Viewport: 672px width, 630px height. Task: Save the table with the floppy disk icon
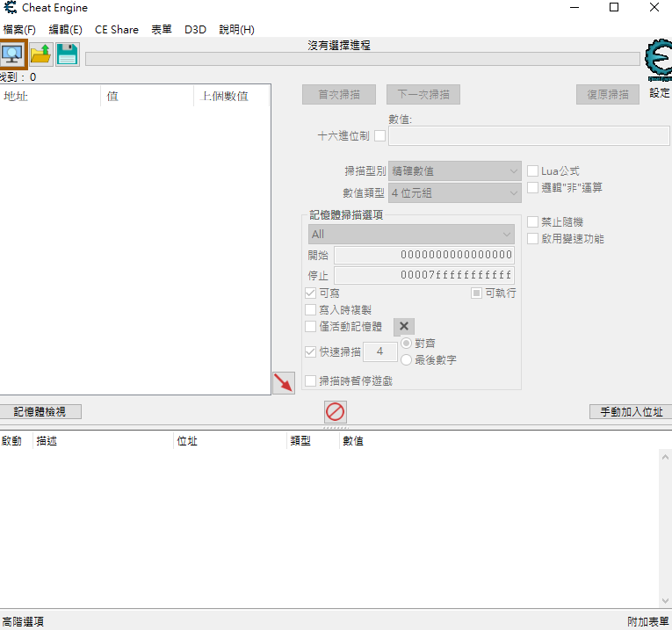tap(68, 54)
